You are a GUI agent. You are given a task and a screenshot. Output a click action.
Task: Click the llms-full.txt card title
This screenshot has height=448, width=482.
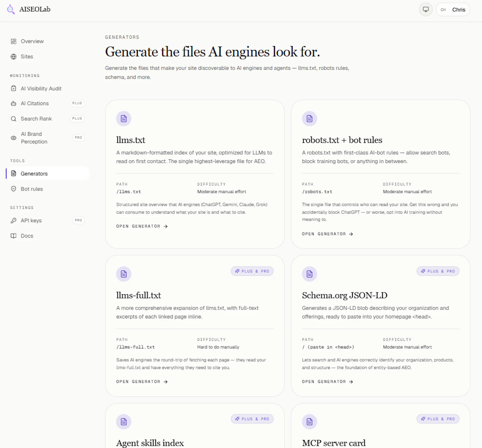[x=139, y=295]
